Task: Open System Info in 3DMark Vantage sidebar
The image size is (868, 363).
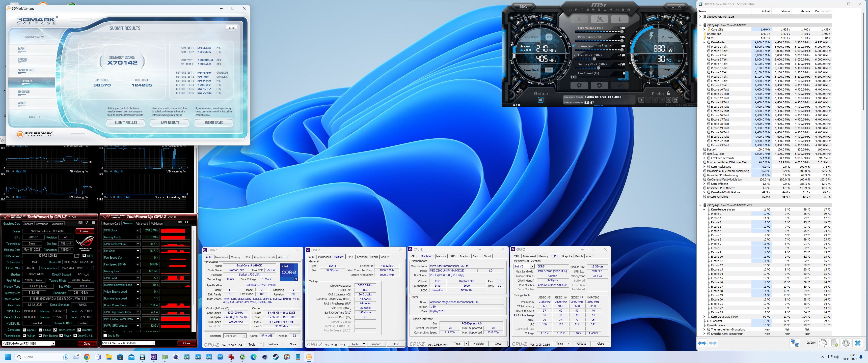Action: 26,70
